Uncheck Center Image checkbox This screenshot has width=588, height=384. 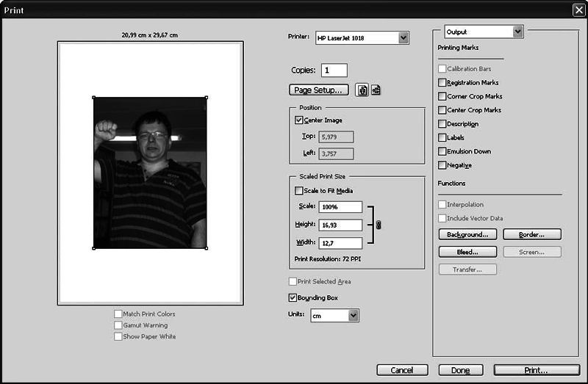tap(298, 120)
